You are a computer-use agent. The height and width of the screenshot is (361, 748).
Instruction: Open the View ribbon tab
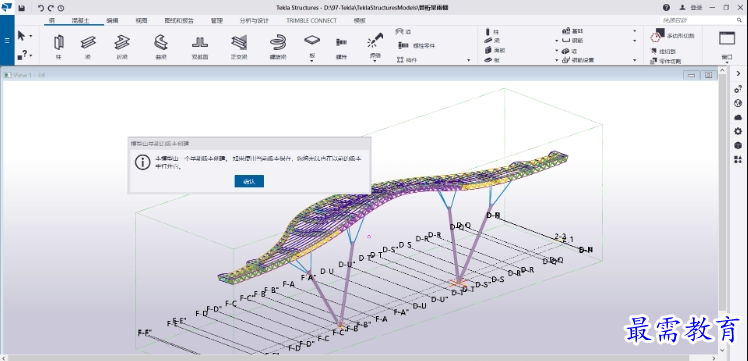141,21
